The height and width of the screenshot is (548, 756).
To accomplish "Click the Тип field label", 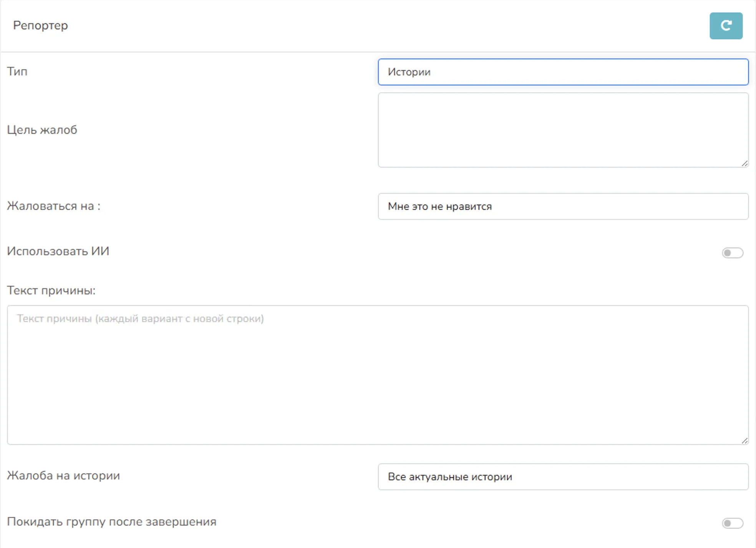I will point(17,71).
